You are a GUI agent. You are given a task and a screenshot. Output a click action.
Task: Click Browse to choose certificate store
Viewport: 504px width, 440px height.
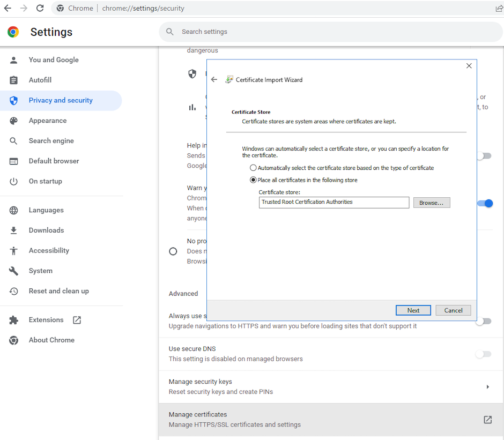click(x=432, y=203)
